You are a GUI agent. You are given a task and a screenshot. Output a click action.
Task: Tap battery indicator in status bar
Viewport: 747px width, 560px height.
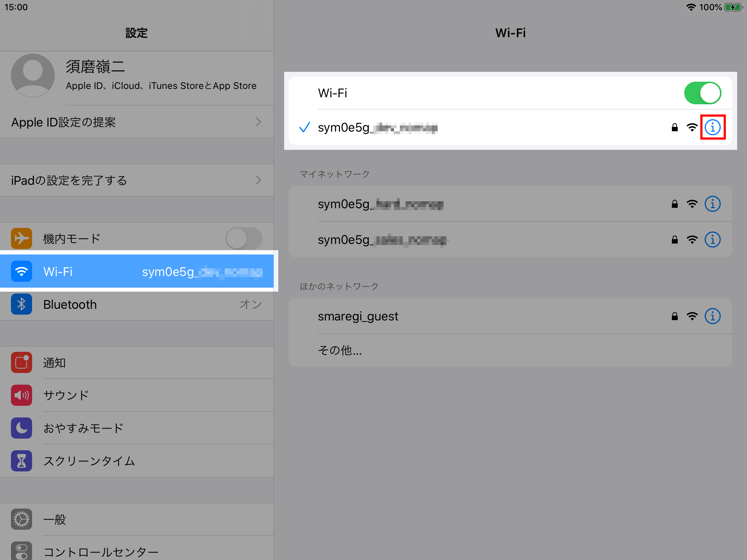coord(733,7)
